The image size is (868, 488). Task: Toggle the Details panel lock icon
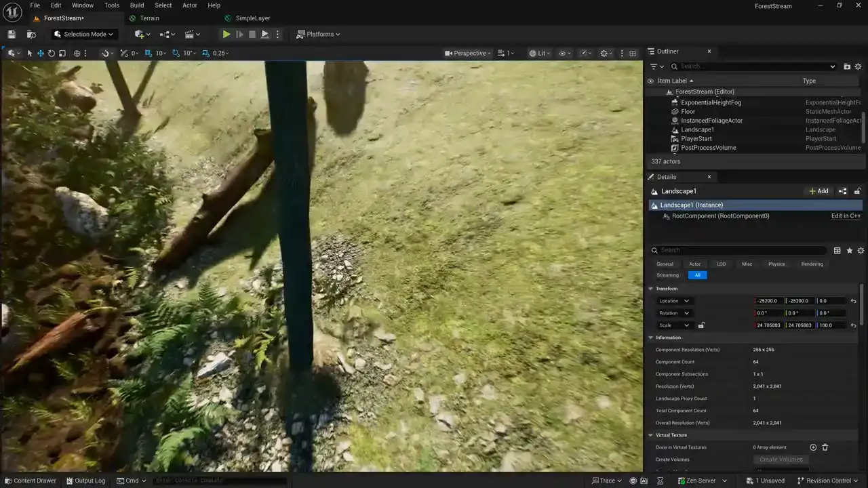[x=857, y=191]
